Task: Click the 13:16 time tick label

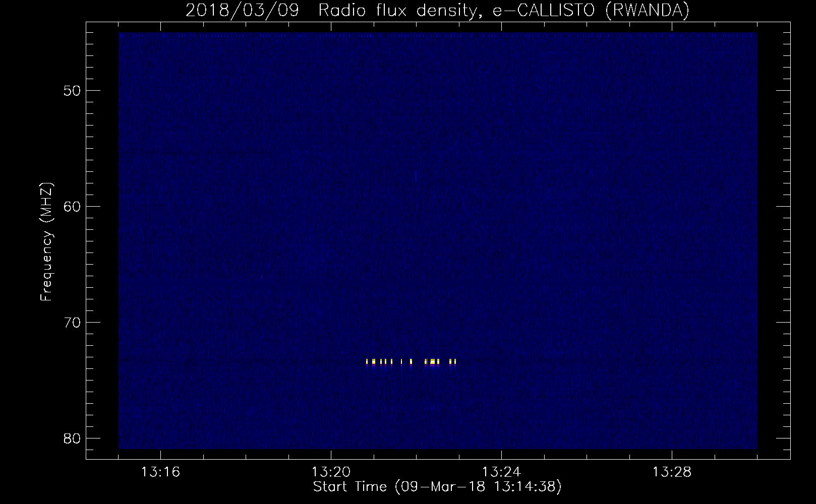Action: (x=161, y=472)
